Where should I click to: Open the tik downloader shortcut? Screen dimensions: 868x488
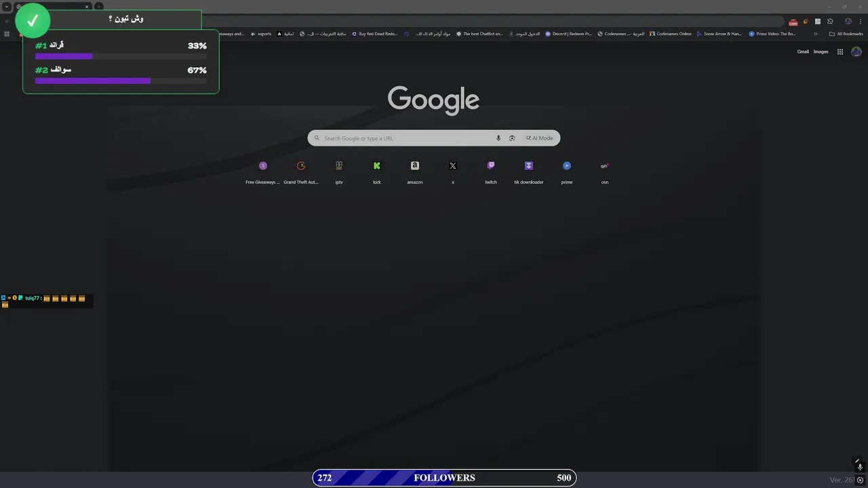[529, 172]
